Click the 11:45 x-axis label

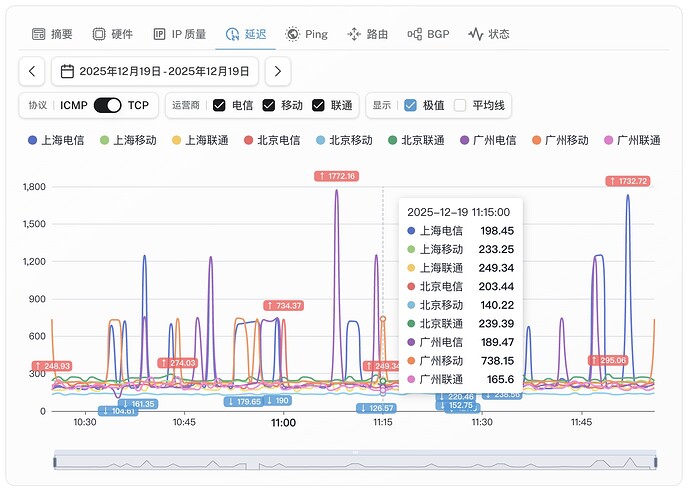pos(581,423)
